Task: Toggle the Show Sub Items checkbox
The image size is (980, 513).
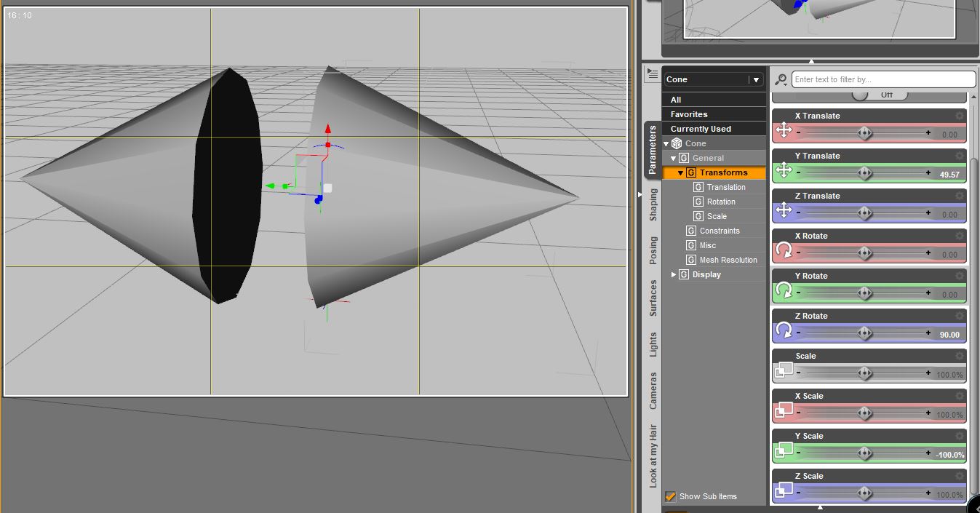Action: click(x=671, y=496)
